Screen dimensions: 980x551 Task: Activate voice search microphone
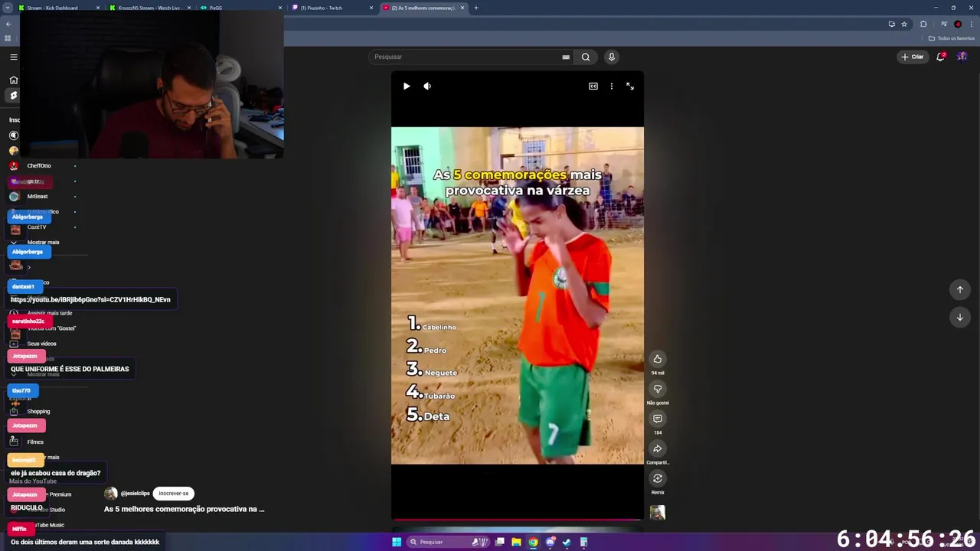611,57
